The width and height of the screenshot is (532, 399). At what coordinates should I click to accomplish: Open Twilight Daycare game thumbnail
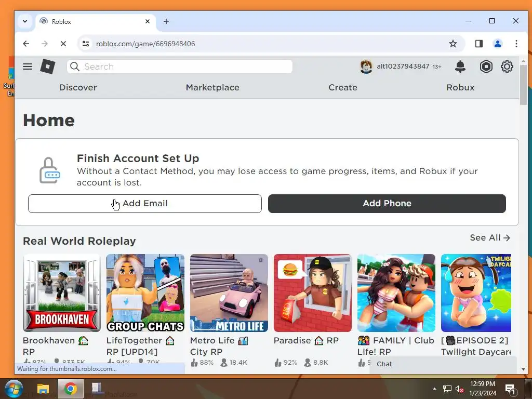point(476,293)
